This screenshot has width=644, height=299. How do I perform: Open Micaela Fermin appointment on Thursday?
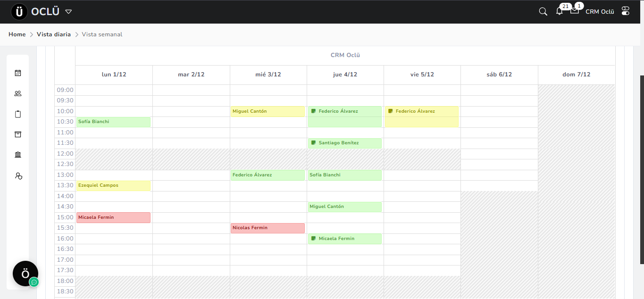[345, 239]
